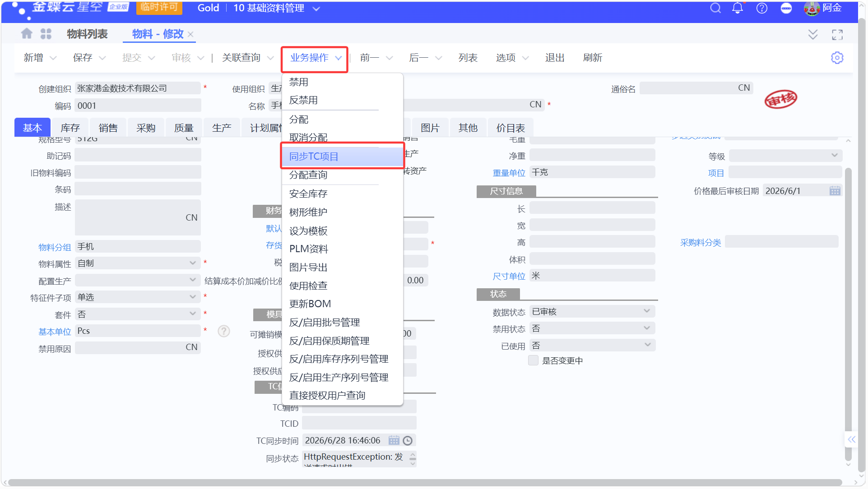
Task: Open the calendar icon for TC同步时间
Action: coord(394,440)
